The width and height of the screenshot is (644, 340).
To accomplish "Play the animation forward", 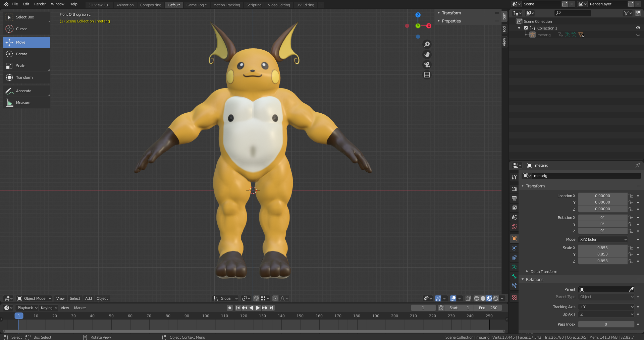I will point(258,308).
